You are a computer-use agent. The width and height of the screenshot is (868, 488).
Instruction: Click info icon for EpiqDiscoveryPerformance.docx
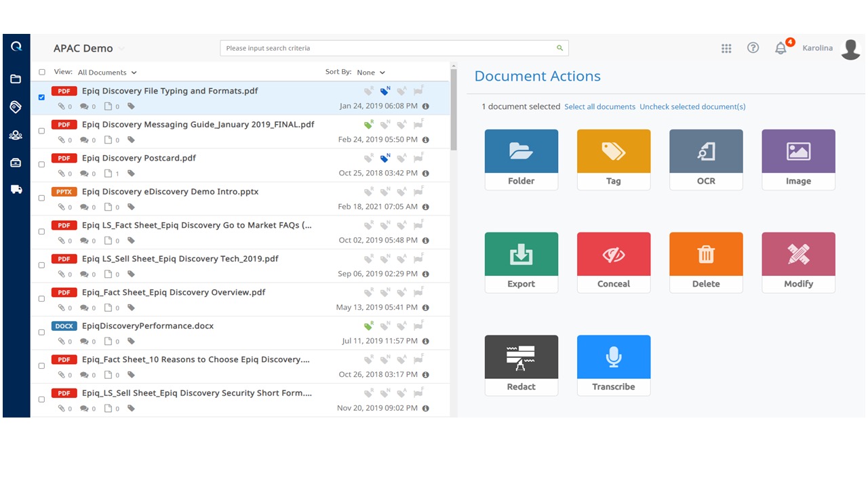click(x=426, y=341)
